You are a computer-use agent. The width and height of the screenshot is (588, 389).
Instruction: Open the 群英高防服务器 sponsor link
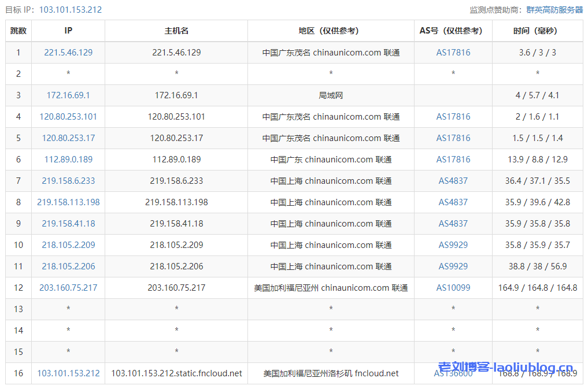pos(554,10)
